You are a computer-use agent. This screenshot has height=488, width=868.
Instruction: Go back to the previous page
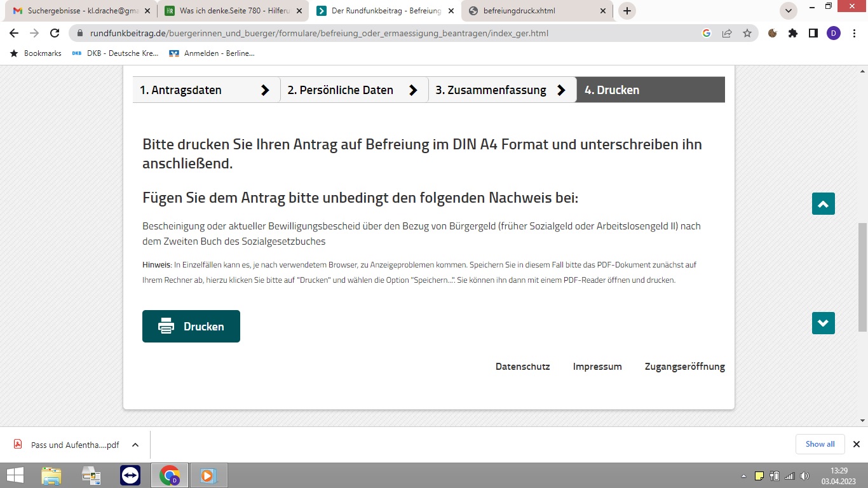14,33
